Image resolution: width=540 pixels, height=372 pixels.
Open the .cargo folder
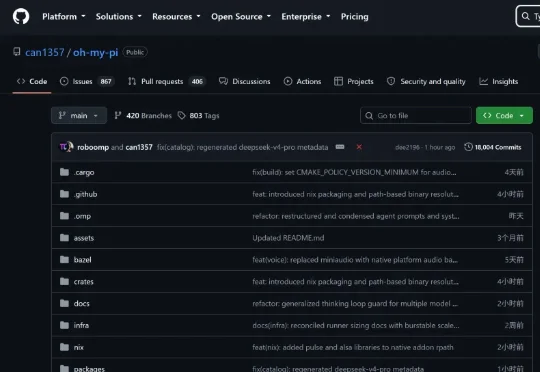(84, 172)
